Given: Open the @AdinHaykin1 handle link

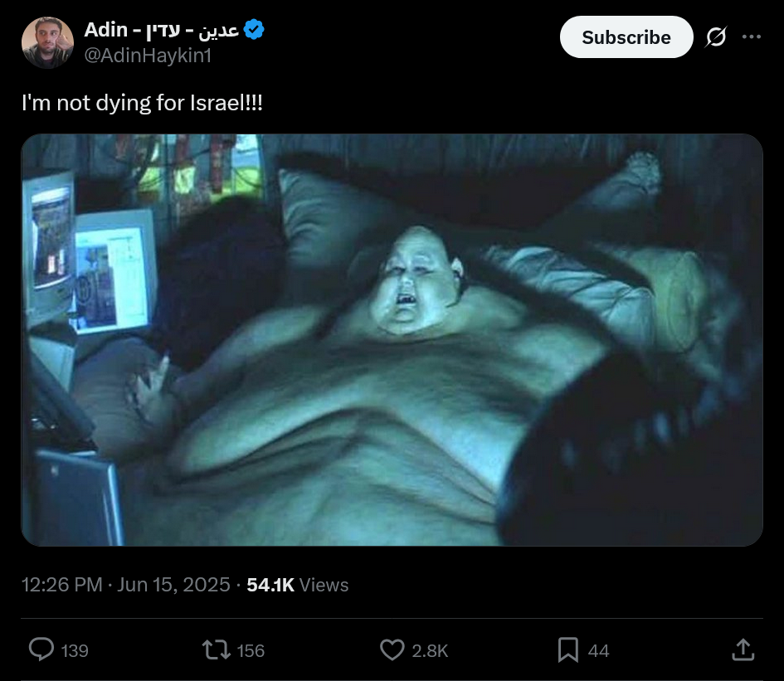Looking at the screenshot, I should tap(148, 56).
